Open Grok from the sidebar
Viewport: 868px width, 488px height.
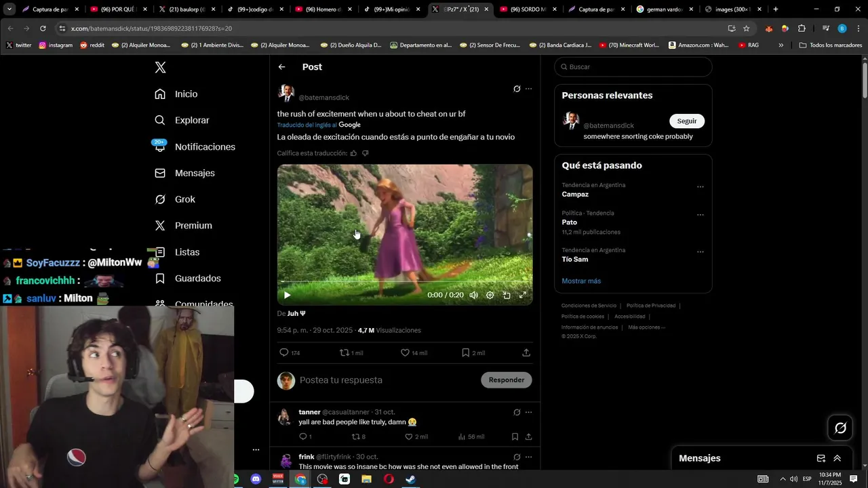pos(175,199)
